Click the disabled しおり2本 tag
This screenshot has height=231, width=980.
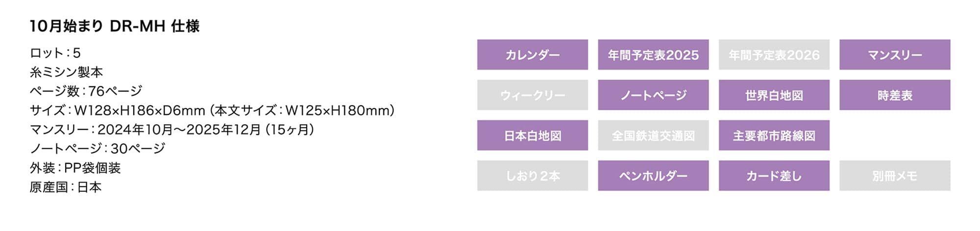point(532,176)
